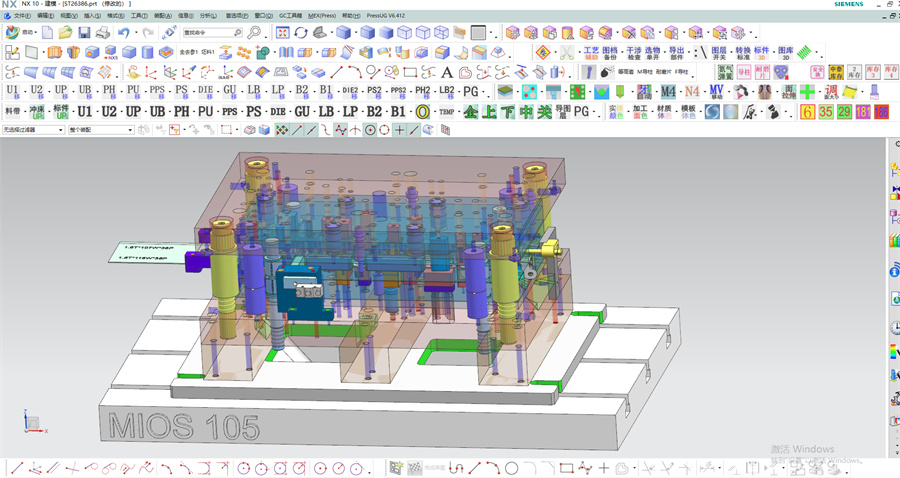Viewport: 900px width, 478px height.
Task: Click the Measure distance icon beside Redo
Action: click(169, 33)
